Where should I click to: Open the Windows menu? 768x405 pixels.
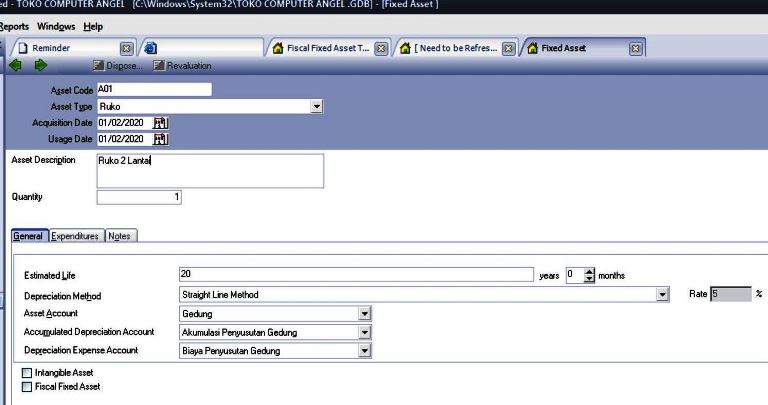(x=56, y=26)
